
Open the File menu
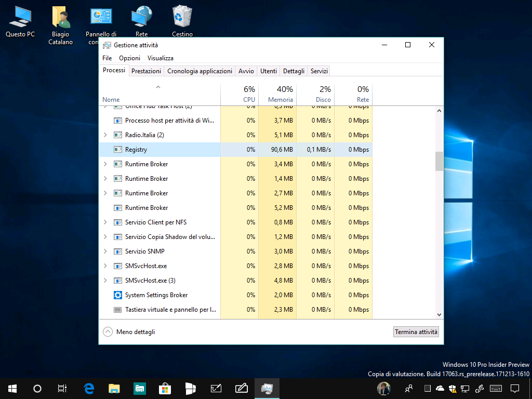pyautogui.click(x=107, y=58)
